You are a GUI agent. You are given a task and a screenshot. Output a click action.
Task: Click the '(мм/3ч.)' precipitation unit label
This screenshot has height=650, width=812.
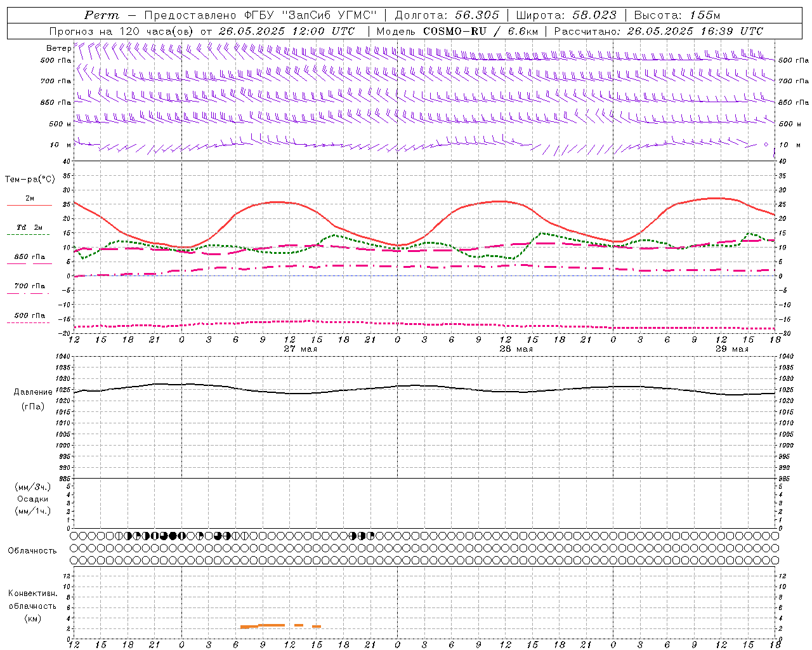point(33,487)
